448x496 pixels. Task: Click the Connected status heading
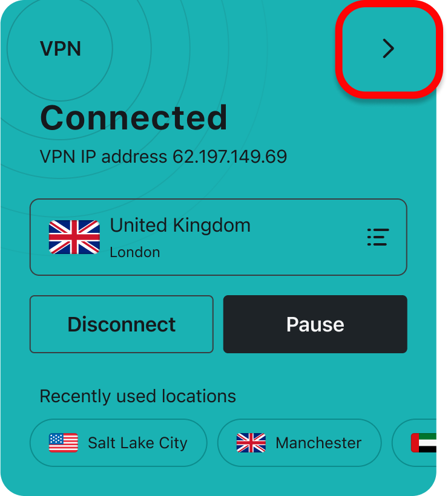tap(134, 118)
